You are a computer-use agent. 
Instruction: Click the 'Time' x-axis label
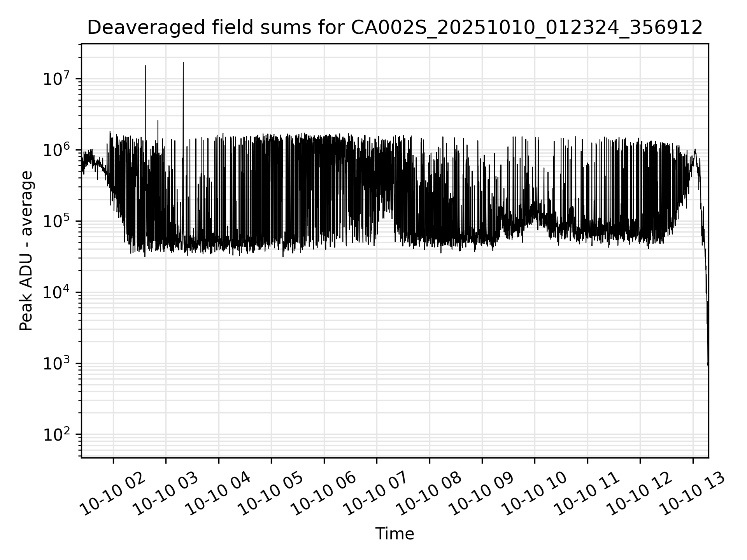coord(395,534)
